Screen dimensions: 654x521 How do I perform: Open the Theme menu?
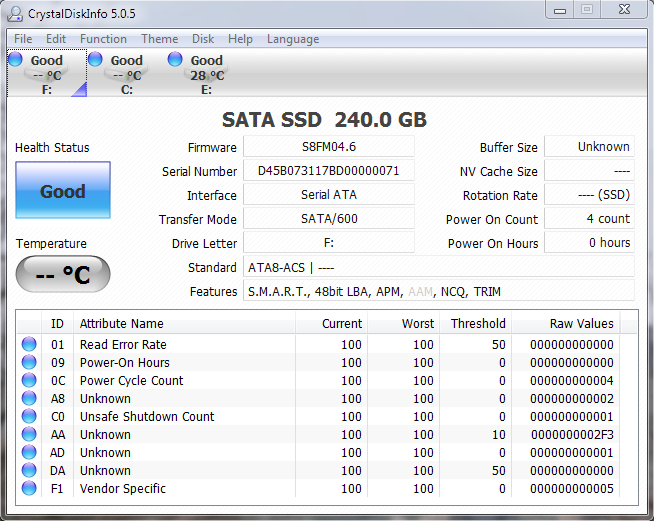[x=159, y=39]
